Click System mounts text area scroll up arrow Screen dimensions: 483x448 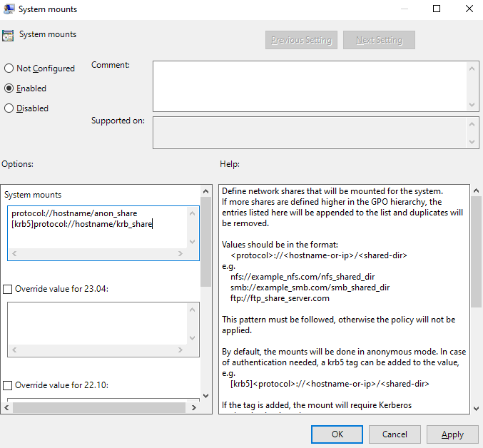pyautogui.click(x=193, y=213)
